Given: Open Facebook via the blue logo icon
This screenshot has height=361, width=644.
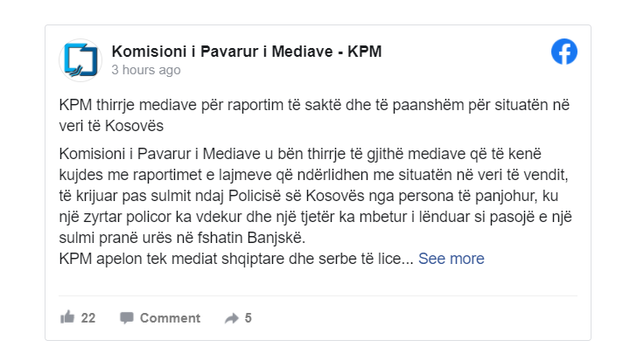Looking at the screenshot, I should 564,52.
